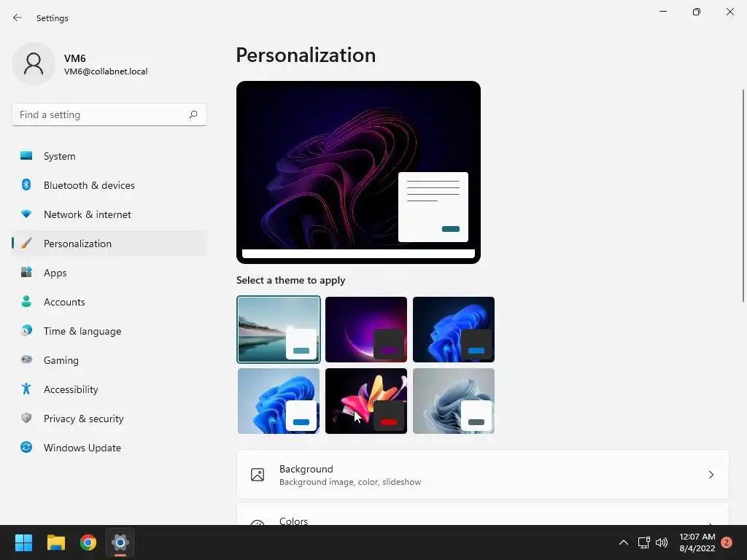Launch Google Chrome from taskbar
Screen dimensions: 747x560
[88, 542]
